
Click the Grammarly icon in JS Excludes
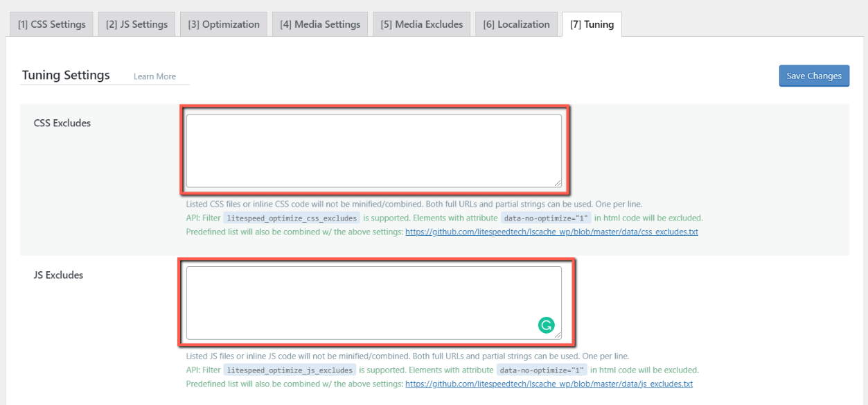547,325
